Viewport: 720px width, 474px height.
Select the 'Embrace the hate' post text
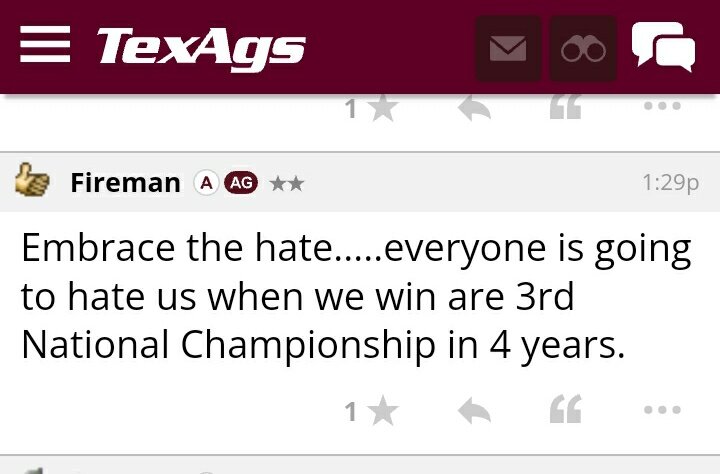[355, 297]
